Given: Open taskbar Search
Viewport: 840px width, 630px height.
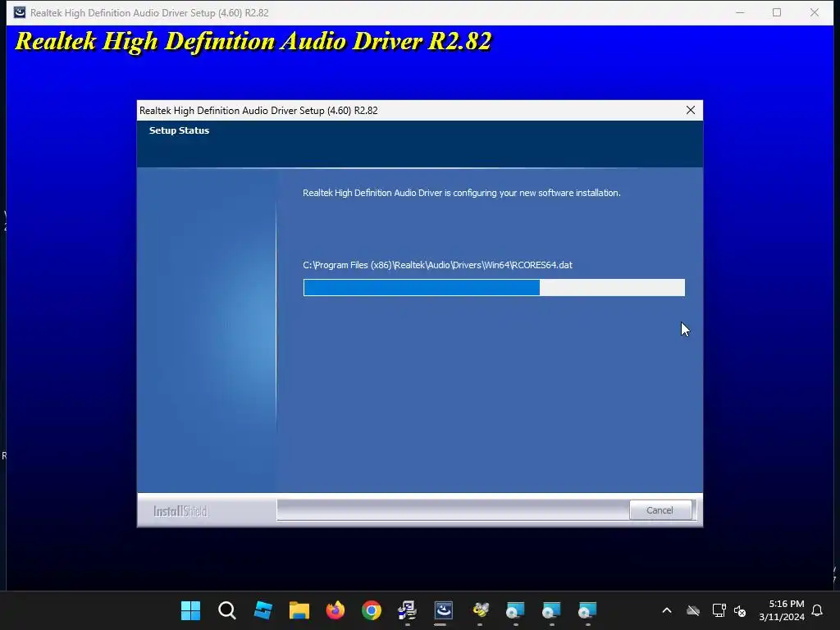Looking at the screenshot, I should coord(227,610).
